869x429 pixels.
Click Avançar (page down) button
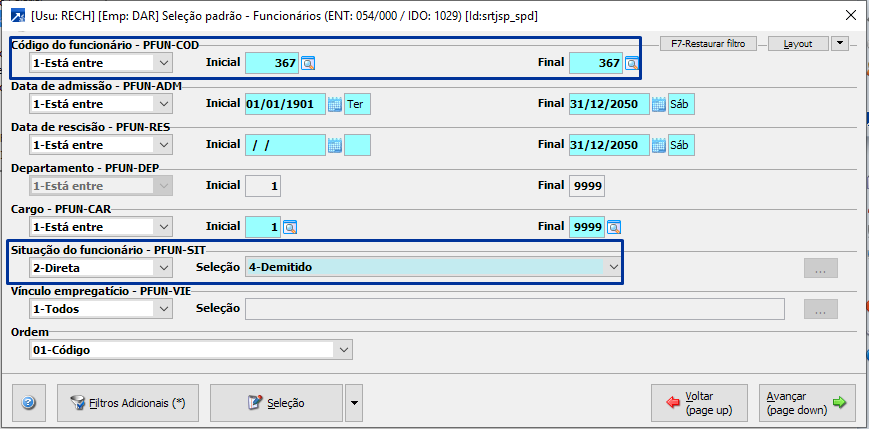[807, 403]
